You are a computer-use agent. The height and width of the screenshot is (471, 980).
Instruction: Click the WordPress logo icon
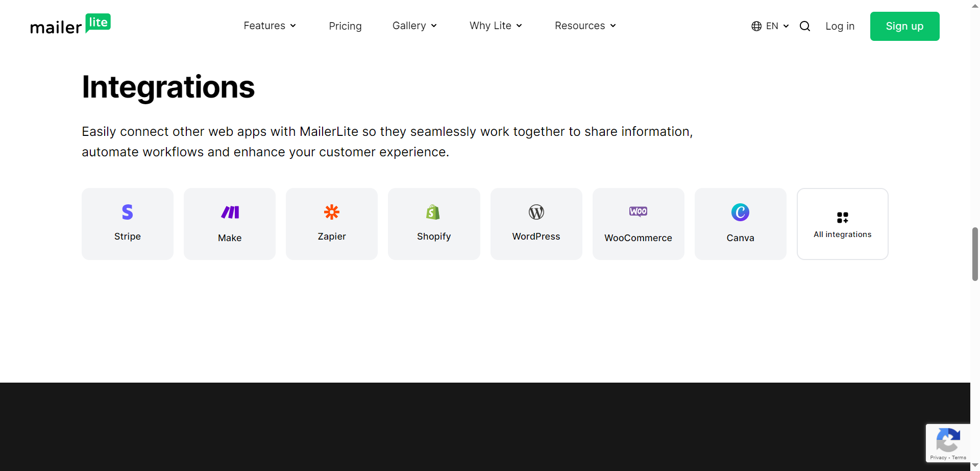(x=536, y=212)
